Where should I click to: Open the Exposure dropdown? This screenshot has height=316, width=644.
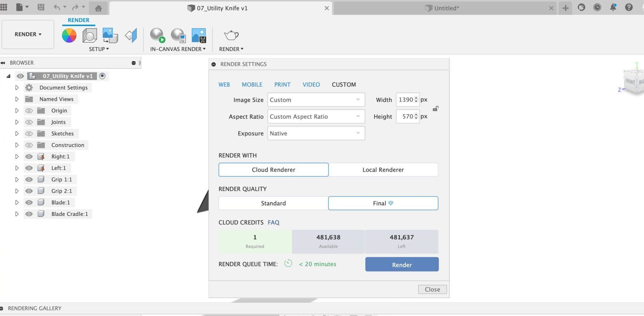coord(316,133)
